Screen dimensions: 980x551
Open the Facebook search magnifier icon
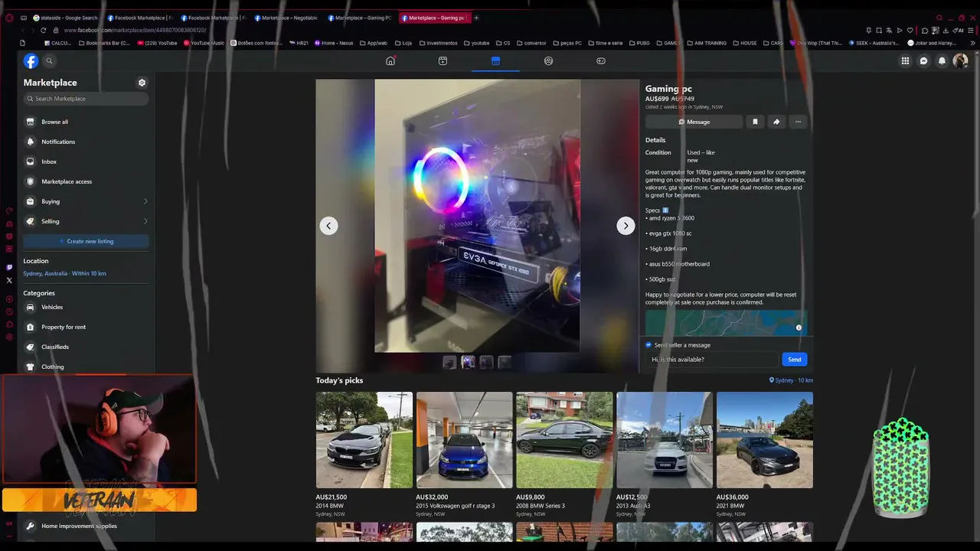point(49,61)
